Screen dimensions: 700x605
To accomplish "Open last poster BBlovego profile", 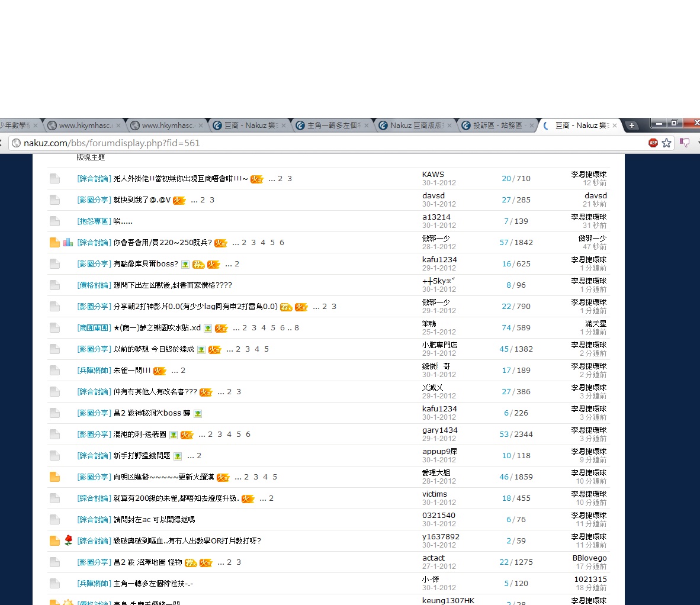I will [x=589, y=558].
